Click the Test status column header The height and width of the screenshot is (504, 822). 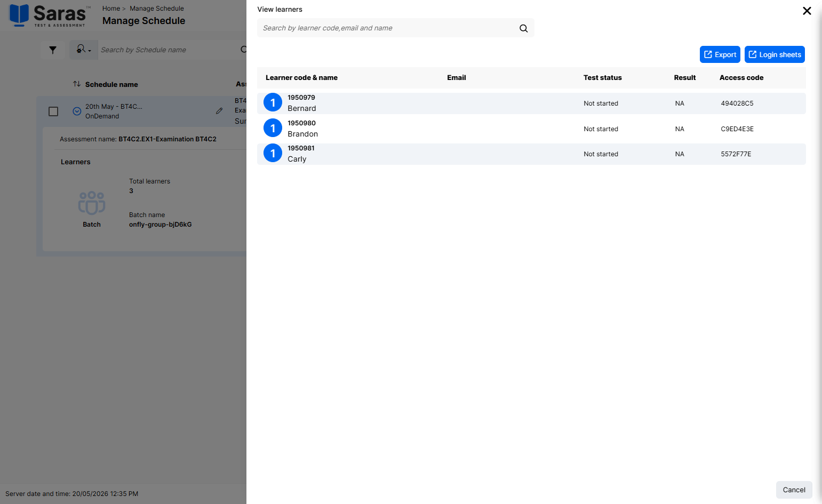coord(603,78)
